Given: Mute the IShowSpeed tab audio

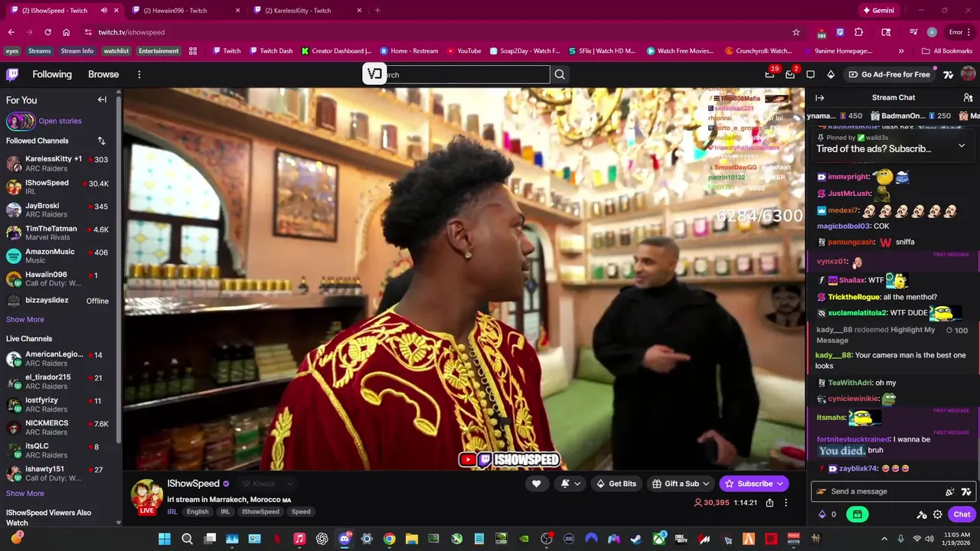Looking at the screenshot, I should (x=103, y=11).
